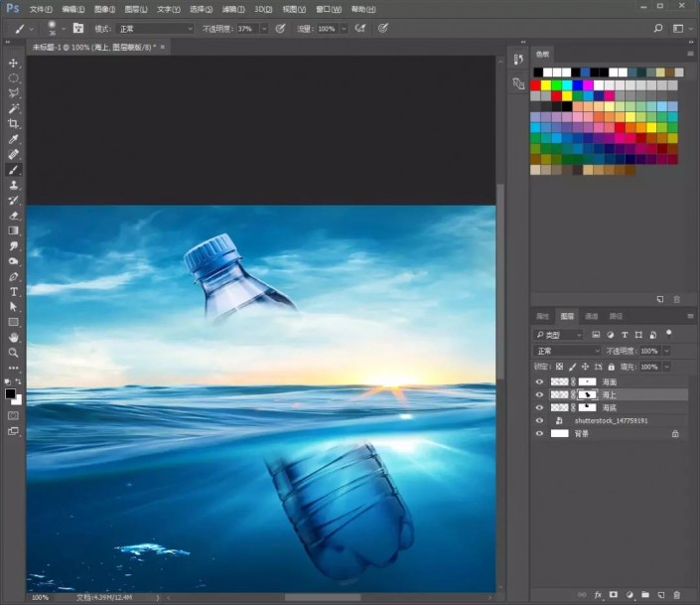Create new adjustment layer icon
This screenshot has height=605, width=700.
630,595
